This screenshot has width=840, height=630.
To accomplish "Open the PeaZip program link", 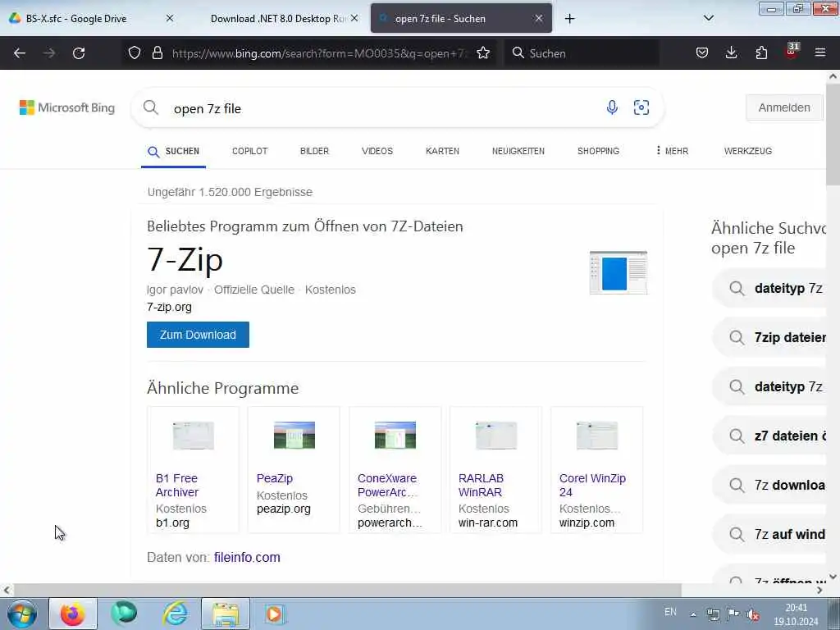I will pos(274,478).
